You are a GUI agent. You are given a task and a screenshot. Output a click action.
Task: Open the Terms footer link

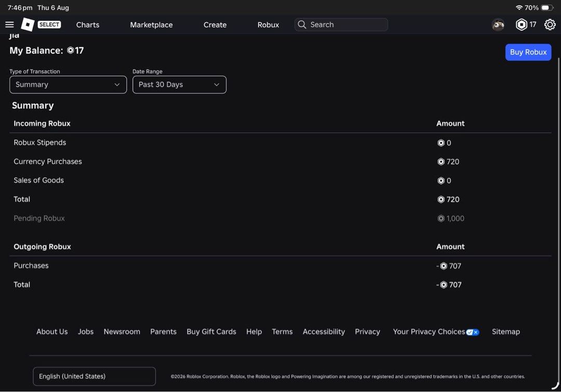coord(282,332)
